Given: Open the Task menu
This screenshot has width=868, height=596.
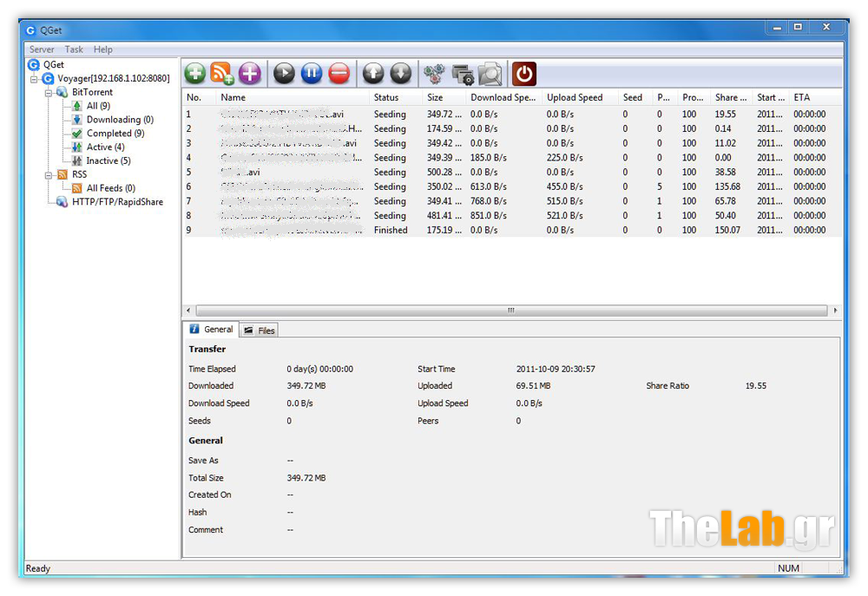Looking at the screenshot, I should (x=74, y=49).
